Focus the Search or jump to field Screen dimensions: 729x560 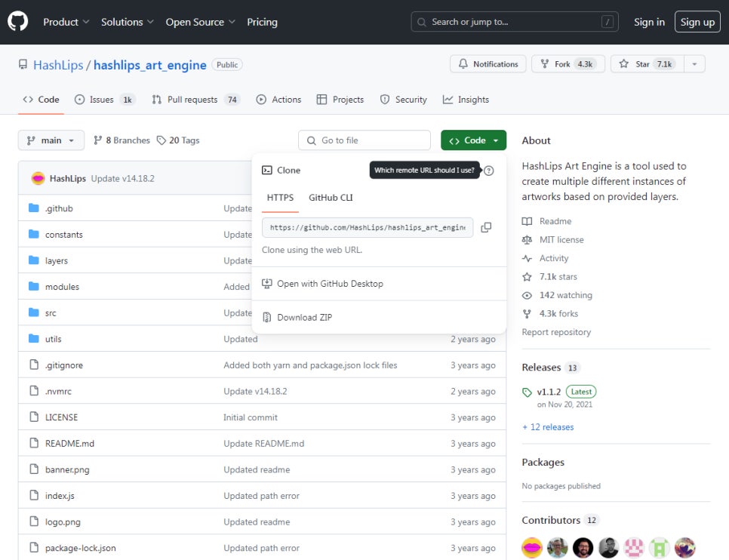(x=514, y=22)
